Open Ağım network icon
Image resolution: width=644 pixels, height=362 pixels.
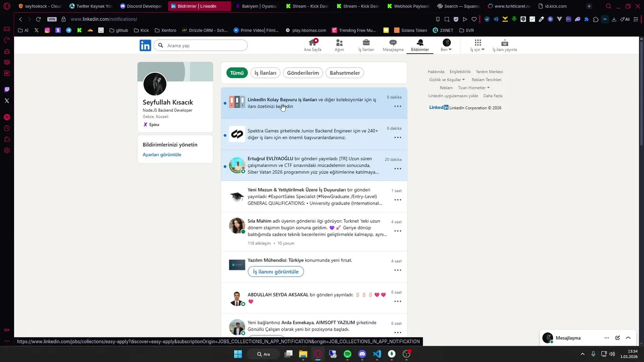339,45
